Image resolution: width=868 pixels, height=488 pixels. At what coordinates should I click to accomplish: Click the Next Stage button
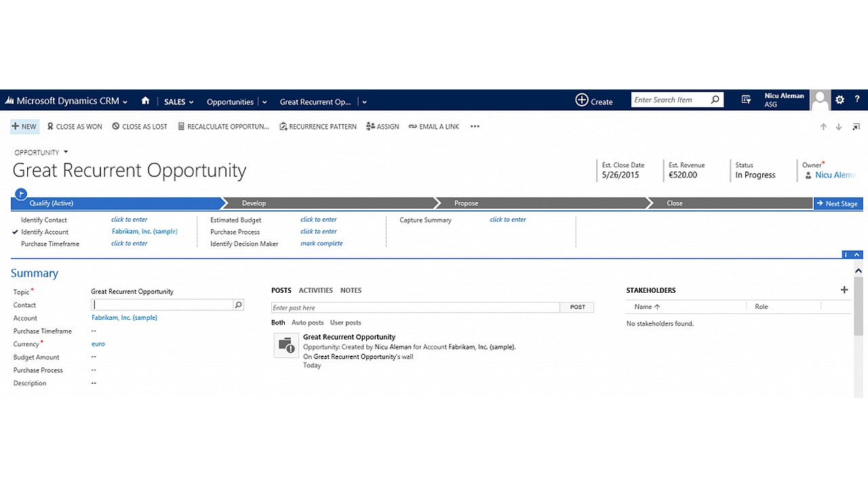pyautogui.click(x=837, y=203)
